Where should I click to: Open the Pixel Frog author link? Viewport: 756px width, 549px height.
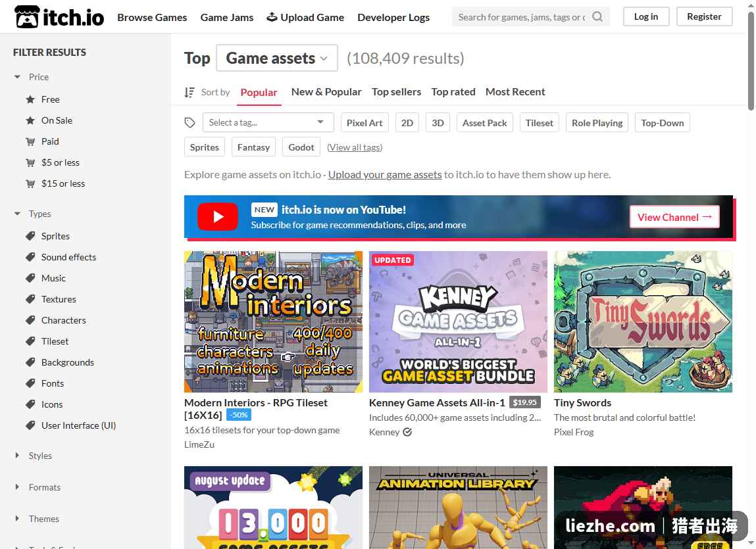tap(574, 433)
